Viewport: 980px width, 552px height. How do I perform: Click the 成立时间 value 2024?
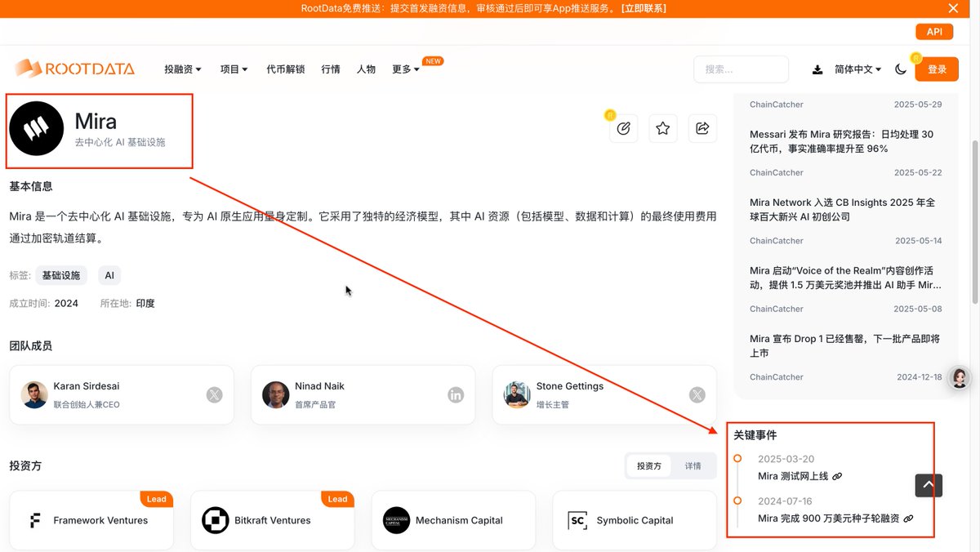(x=66, y=304)
